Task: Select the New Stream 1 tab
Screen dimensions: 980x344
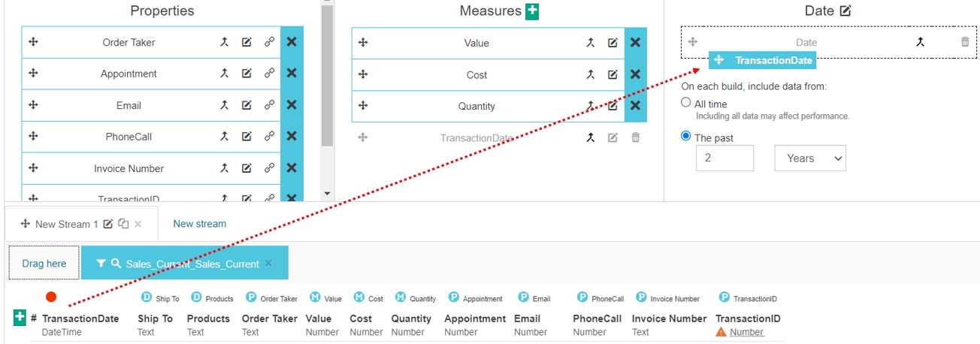Action: tap(67, 224)
